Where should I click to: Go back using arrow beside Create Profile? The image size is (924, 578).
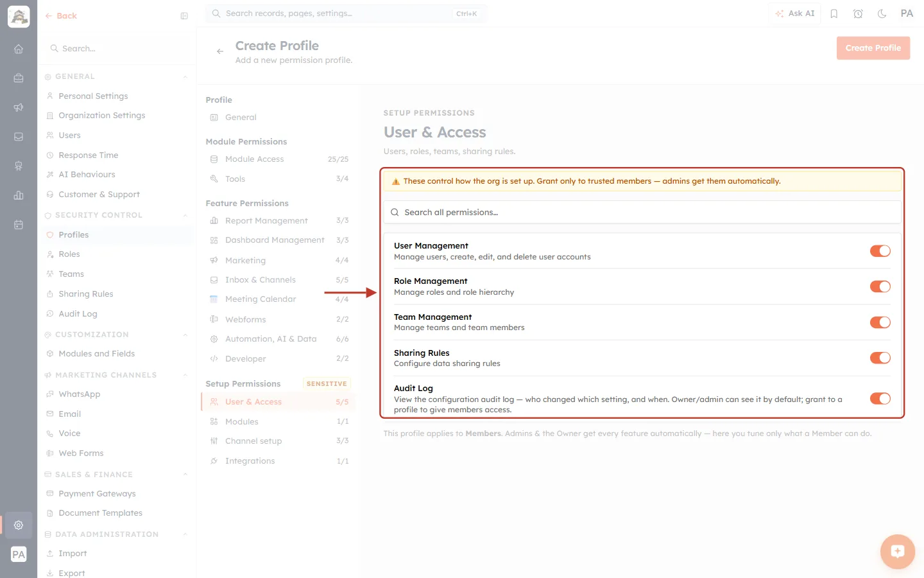tap(220, 51)
